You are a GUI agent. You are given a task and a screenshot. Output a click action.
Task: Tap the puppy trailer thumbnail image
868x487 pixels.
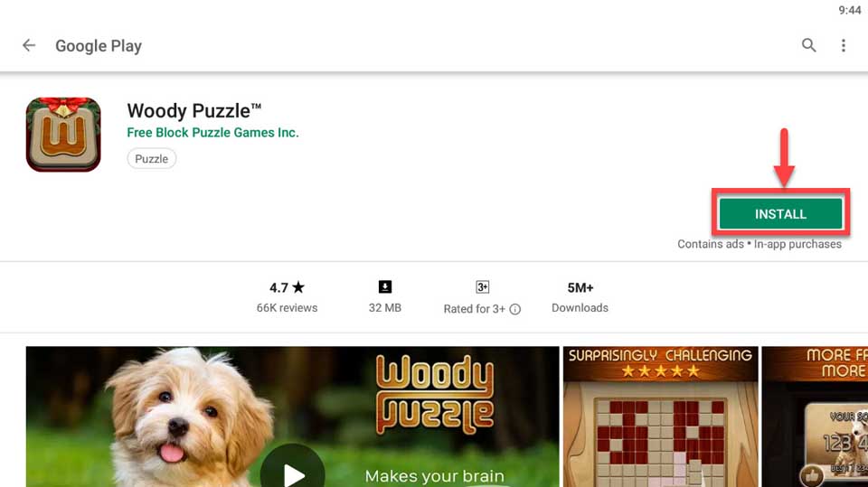click(x=292, y=417)
